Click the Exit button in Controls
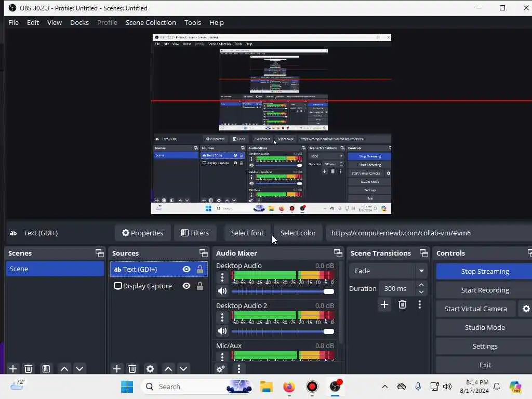 coord(485,365)
